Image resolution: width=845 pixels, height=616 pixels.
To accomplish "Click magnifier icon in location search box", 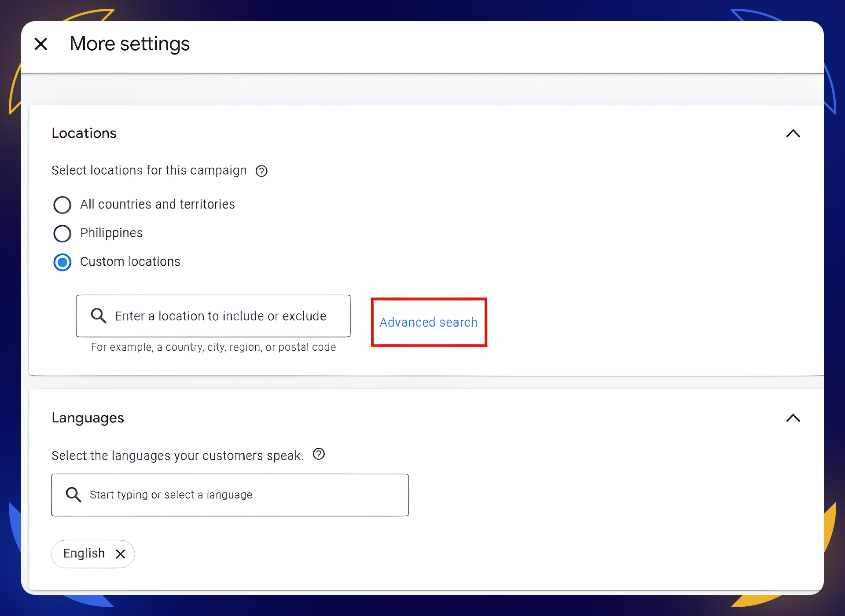I will (99, 316).
